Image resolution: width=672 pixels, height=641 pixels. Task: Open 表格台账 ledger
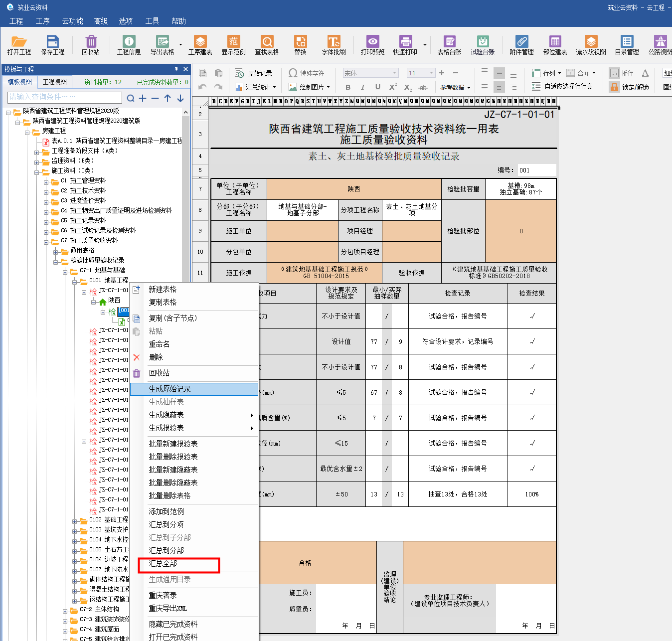tap(449, 45)
